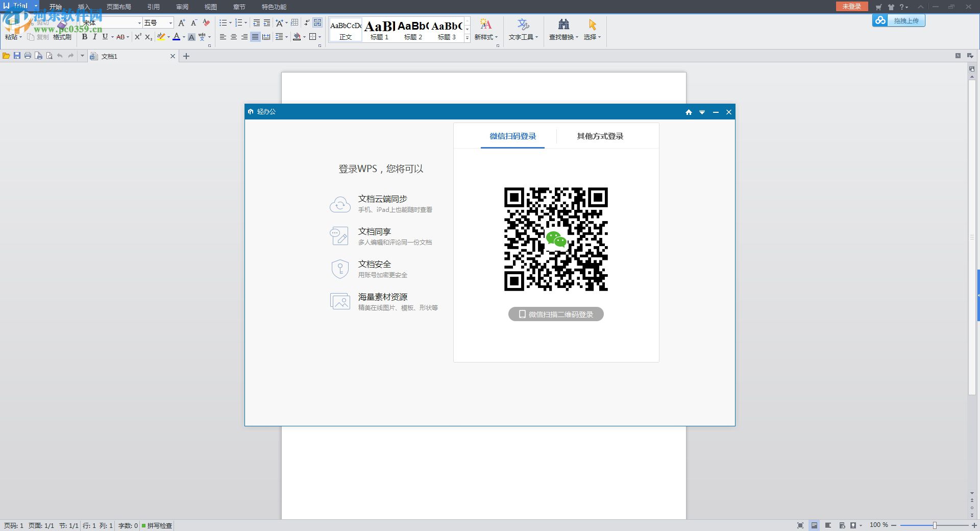Click the WeChat QR code image
The width and height of the screenshot is (980, 531).
[x=556, y=239]
